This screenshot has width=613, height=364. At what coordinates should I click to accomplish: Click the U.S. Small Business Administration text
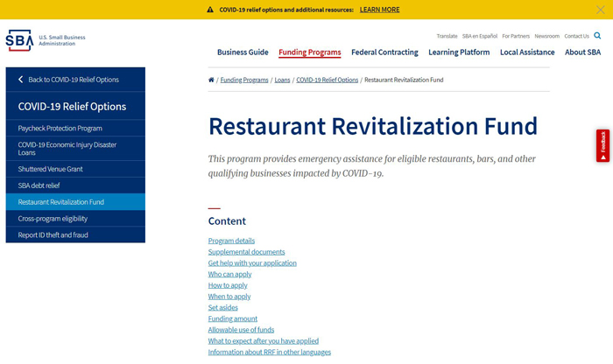[x=62, y=40]
